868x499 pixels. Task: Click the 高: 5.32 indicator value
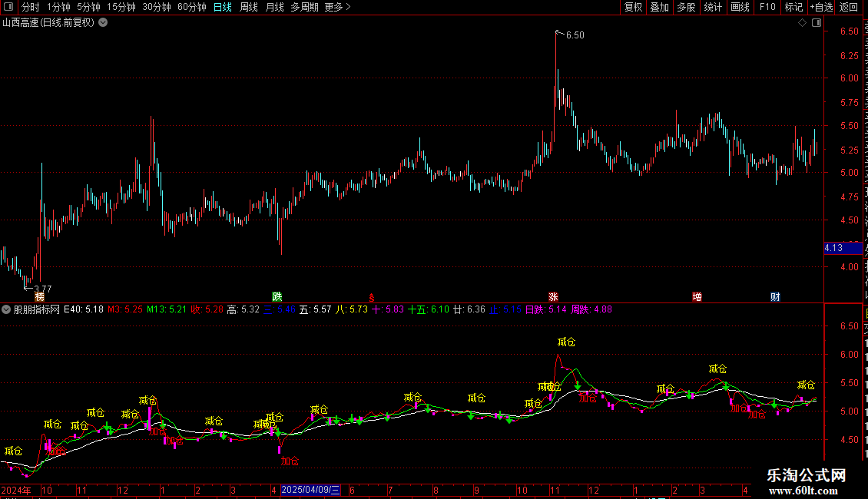point(243,310)
